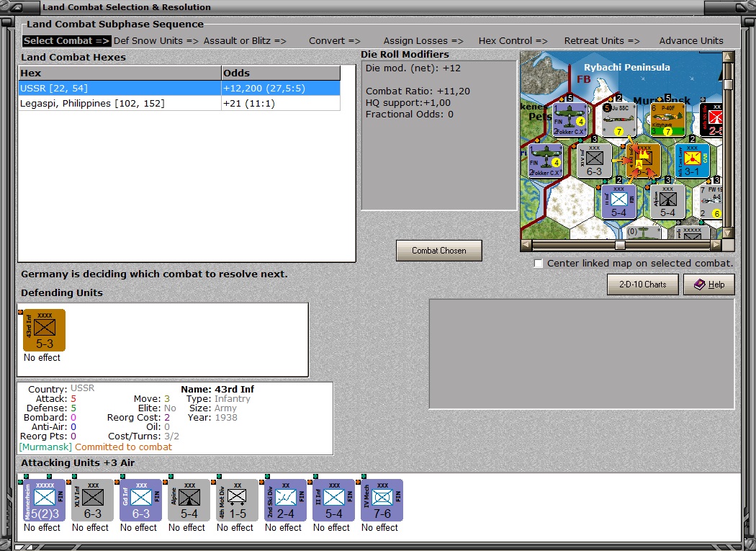Click the Hex column header
The image size is (756, 551).
tap(120, 73)
